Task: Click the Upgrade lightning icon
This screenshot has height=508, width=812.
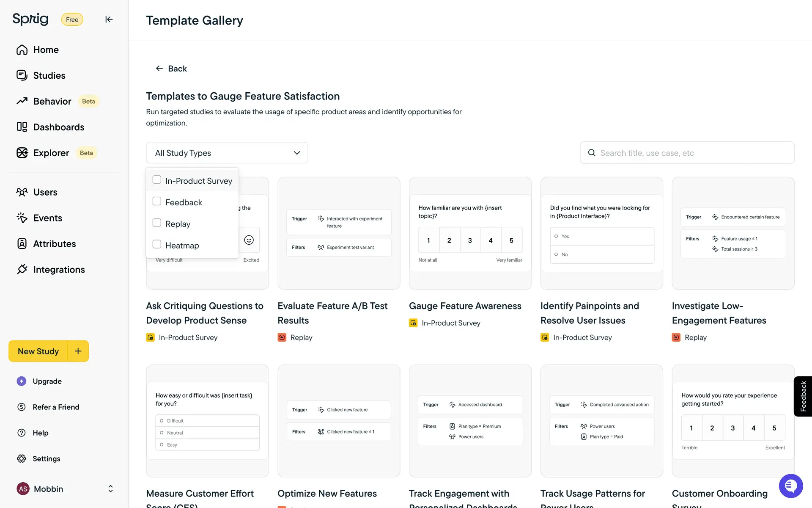Action: (x=22, y=381)
